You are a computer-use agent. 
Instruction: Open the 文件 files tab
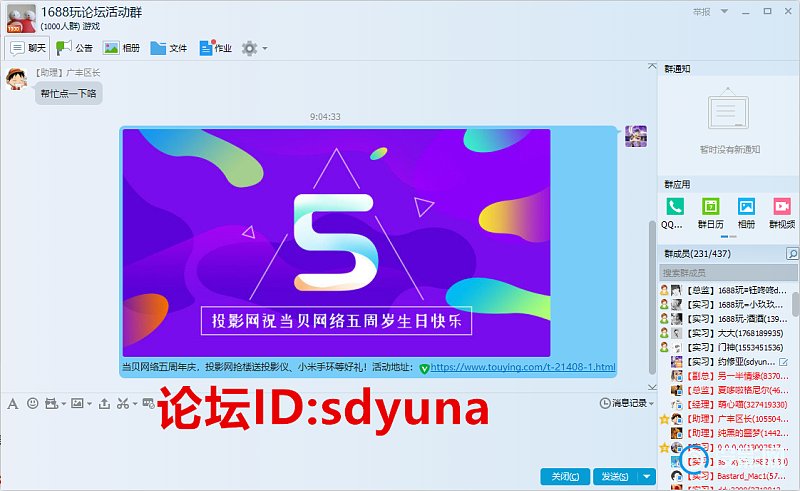(x=169, y=48)
